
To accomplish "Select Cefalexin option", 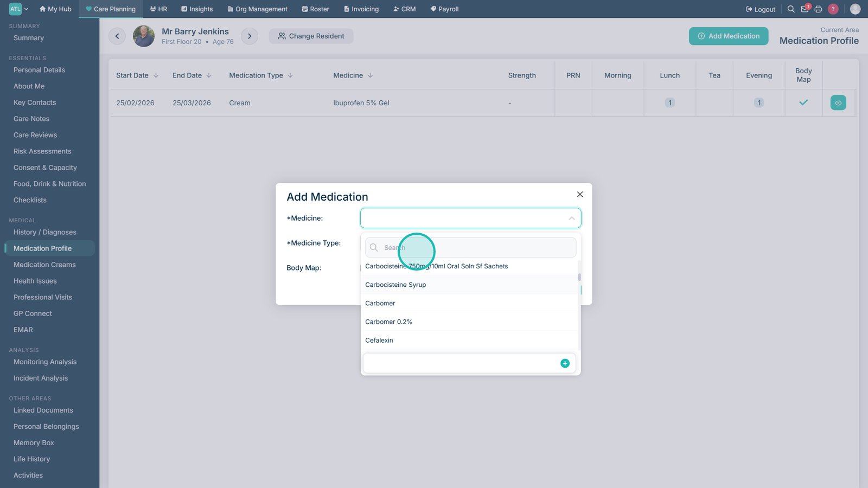I will [469, 340].
